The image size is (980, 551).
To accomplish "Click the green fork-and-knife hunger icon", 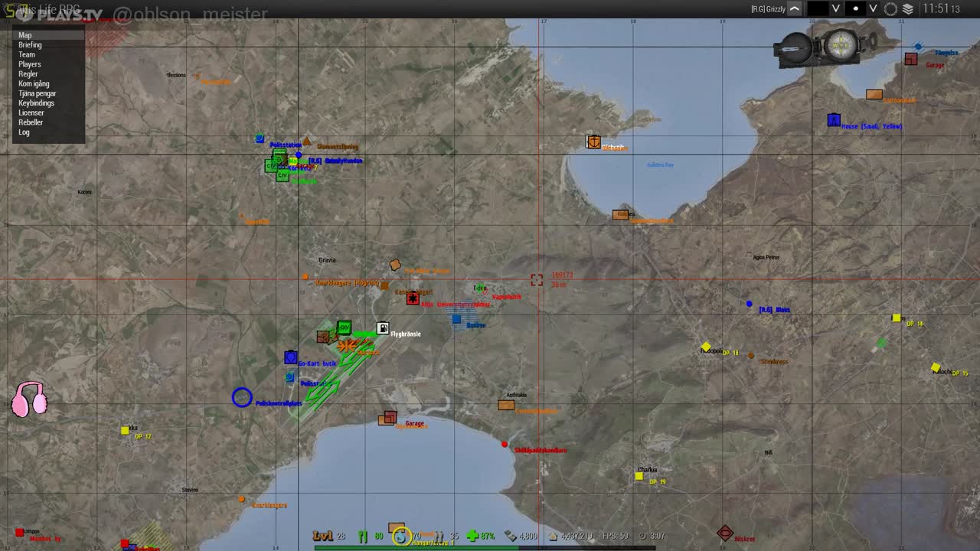I will point(363,536).
